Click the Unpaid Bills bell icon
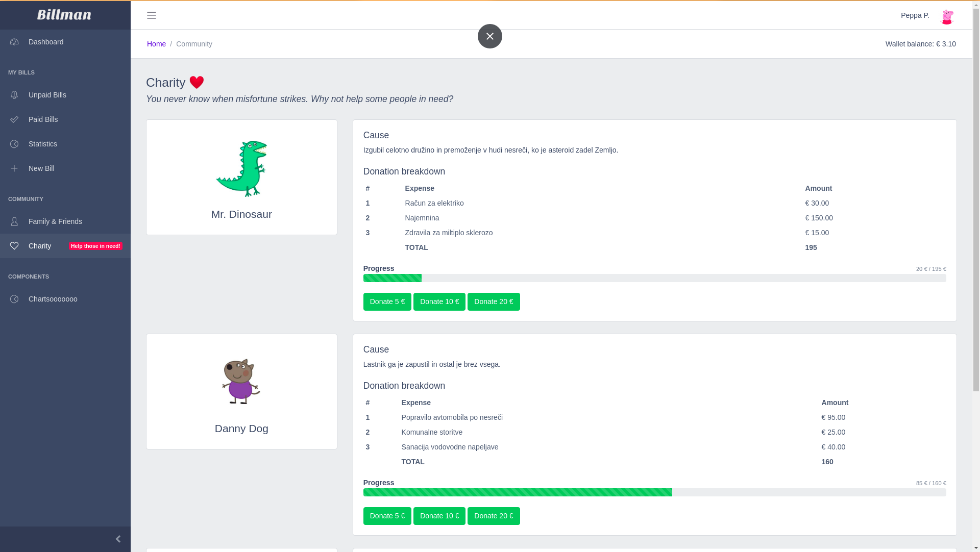 coord(14,95)
